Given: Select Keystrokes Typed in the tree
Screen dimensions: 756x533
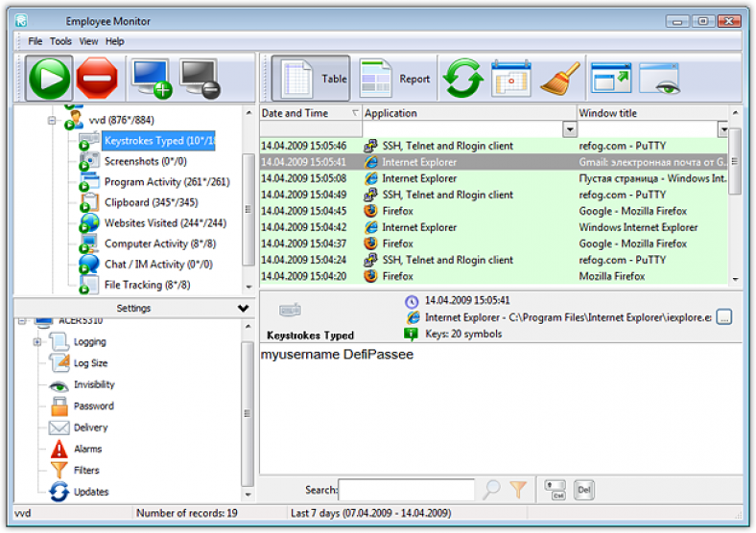Looking at the screenshot, I should point(158,141).
